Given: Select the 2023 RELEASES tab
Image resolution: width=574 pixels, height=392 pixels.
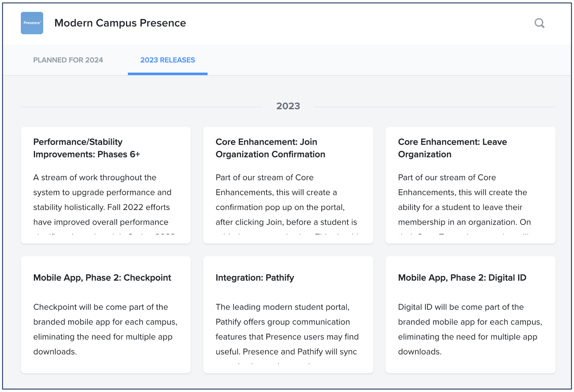Looking at the screenshot, I should pyautogui.click(x=168, y=60).
